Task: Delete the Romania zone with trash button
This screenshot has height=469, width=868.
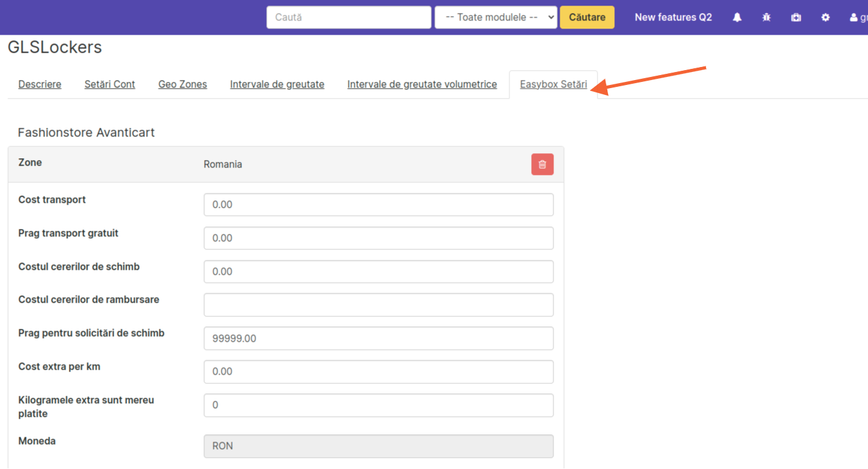Action: pyautogui.click(x=542, y=164)
